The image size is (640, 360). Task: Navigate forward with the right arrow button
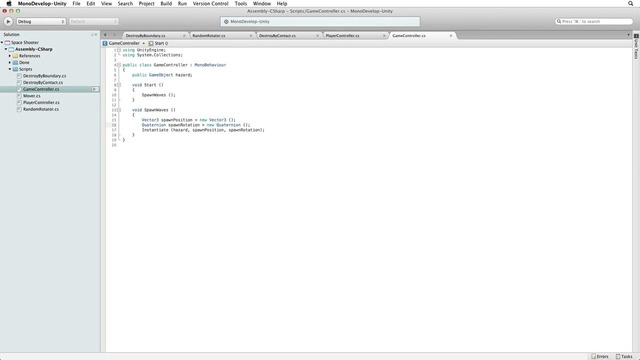coord(114,35)
